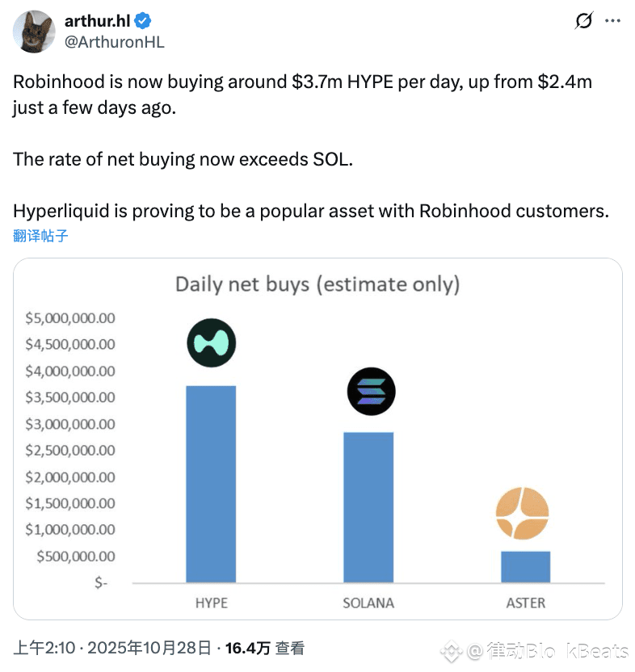The width and height of the screenshot is (635, 672).
Task: Click the orange ASTER logo in the chart
Action: 523,514
